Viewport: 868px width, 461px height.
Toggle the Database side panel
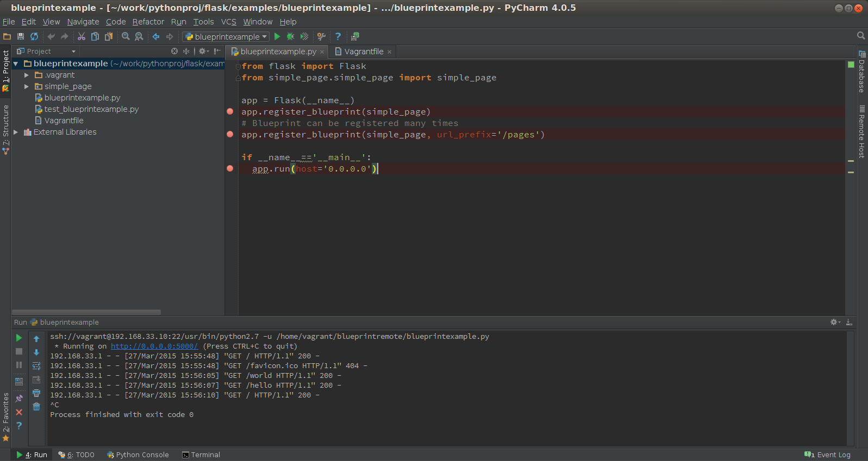(x=862, y=72)
